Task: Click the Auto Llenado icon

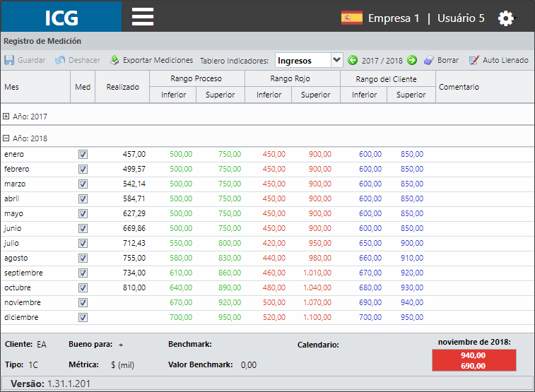Action: pyautogui.click(x=474, y=60)
